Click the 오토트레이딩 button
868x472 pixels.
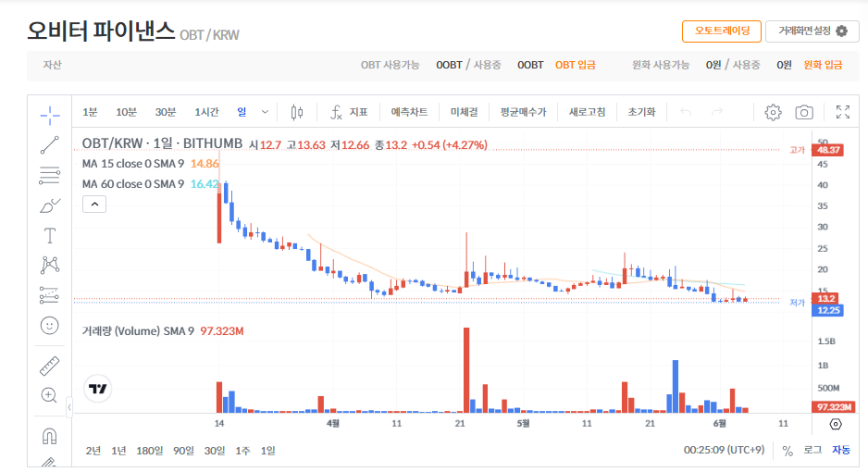click(721, 31)
